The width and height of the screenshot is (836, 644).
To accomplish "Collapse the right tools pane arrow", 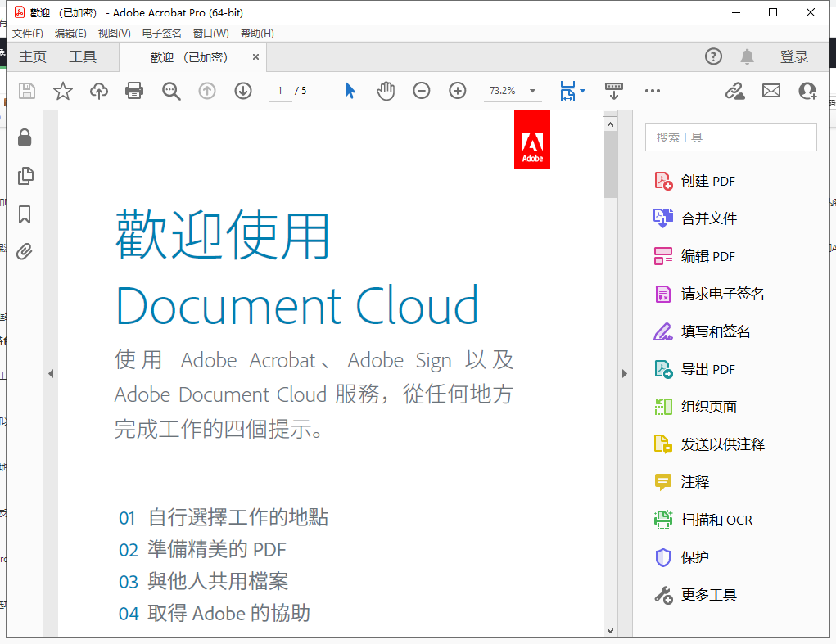I will (x=624, y=373).
